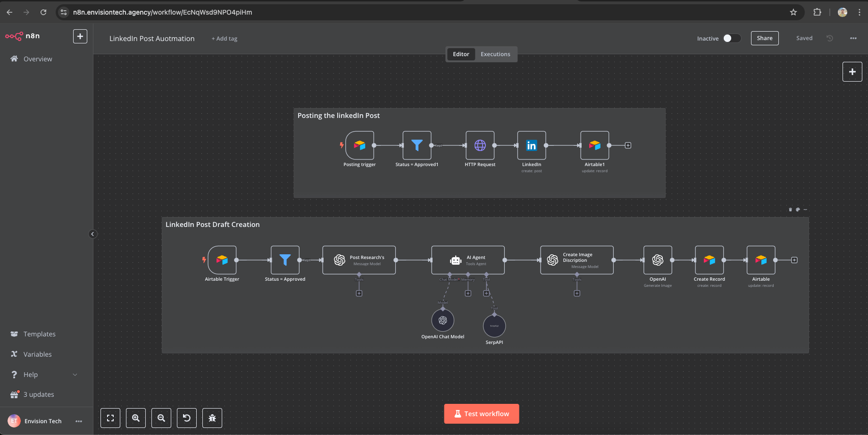Image resolution: width=868 pixels, height=435 pixels.
Task: Collapse the left sidebar with the arrow
Action: [x=93, y=234]
